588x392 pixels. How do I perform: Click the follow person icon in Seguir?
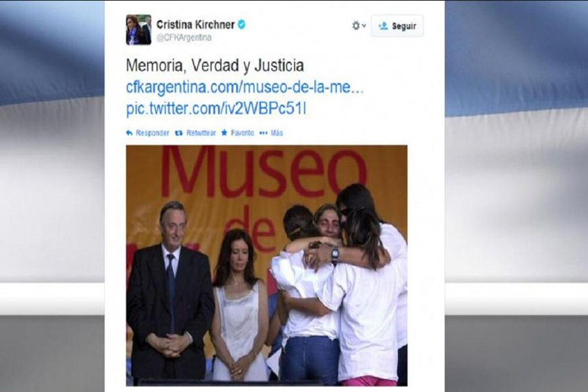coord(383,26)
